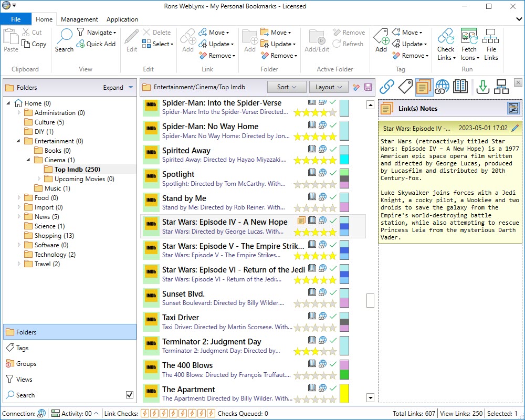Open the File menu

(x=16, y=19)
